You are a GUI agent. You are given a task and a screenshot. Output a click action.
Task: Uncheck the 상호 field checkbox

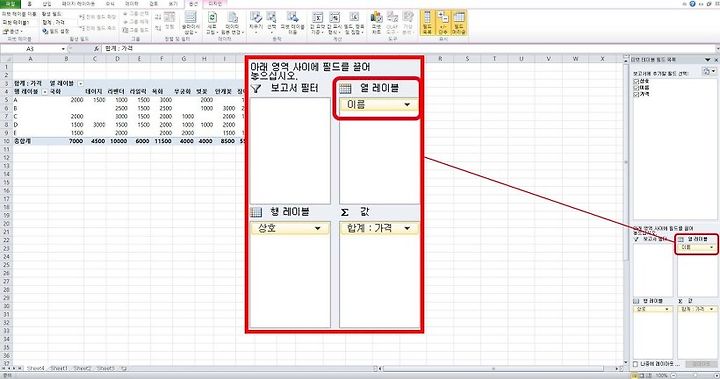pos(636,81)
